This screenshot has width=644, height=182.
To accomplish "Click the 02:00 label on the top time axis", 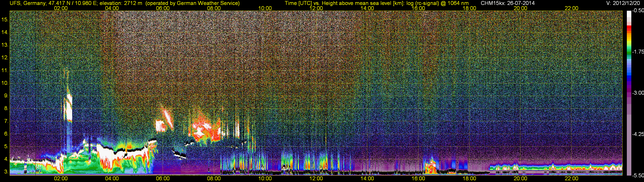I will pos(61,8).
